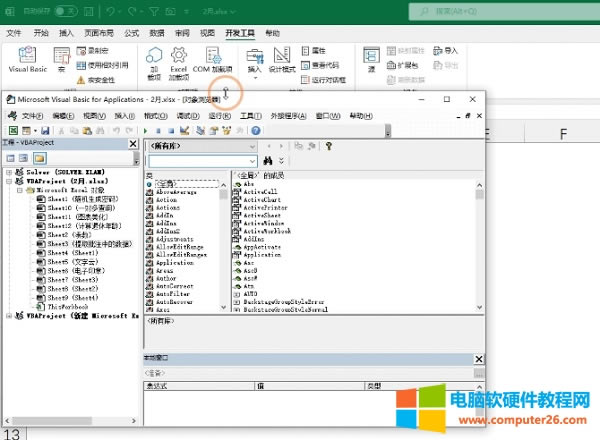Click the Save icon in VBA toolbar
The width and height of the screenshot is (600, 440).
pyautogui.click(x=45, y=131)
